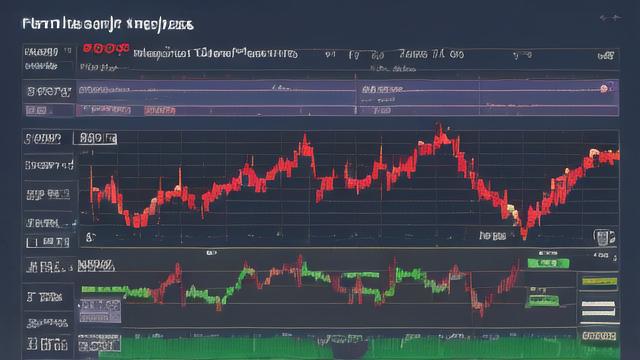Click the small icon in the top-right corner
The height and width of the screenshot is (360, 640).
[x=611, y=18]
